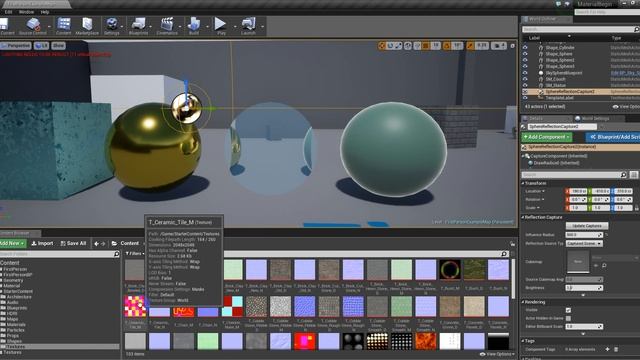This screenshot has height=360, width=640.
Task: Toggle visibility of Shape_Sphere in outliner
Action: 525,54
